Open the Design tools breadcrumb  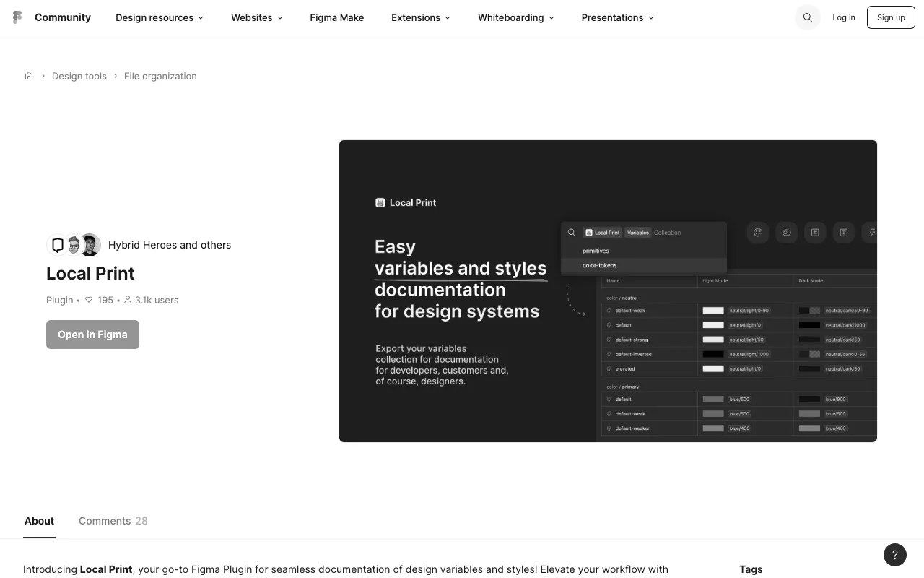coord(79,76)
